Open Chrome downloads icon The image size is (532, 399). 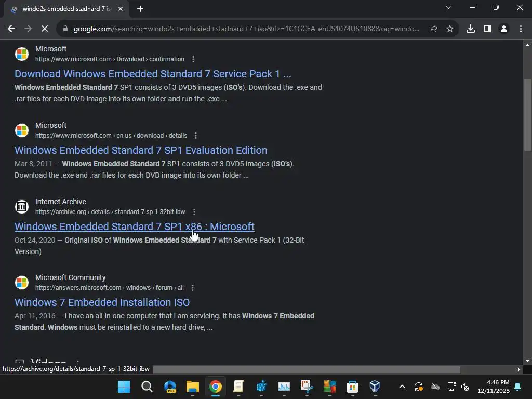(471, 29)
